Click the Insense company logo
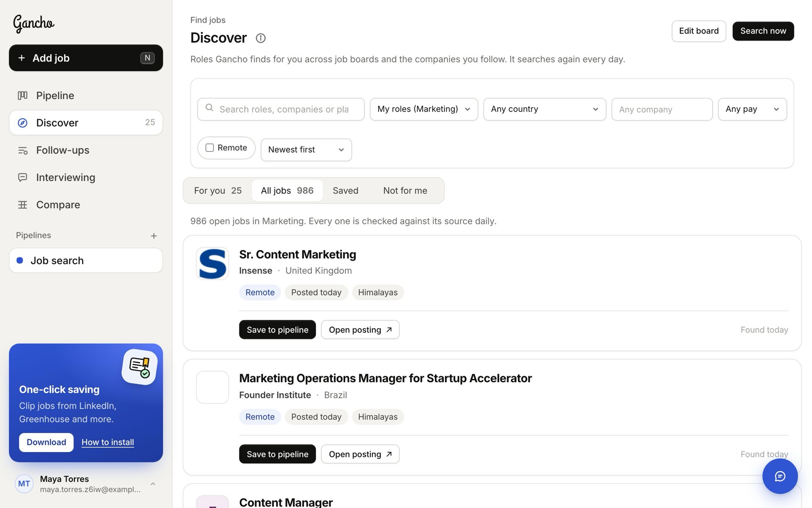812x508 pixels. point(212,263)
